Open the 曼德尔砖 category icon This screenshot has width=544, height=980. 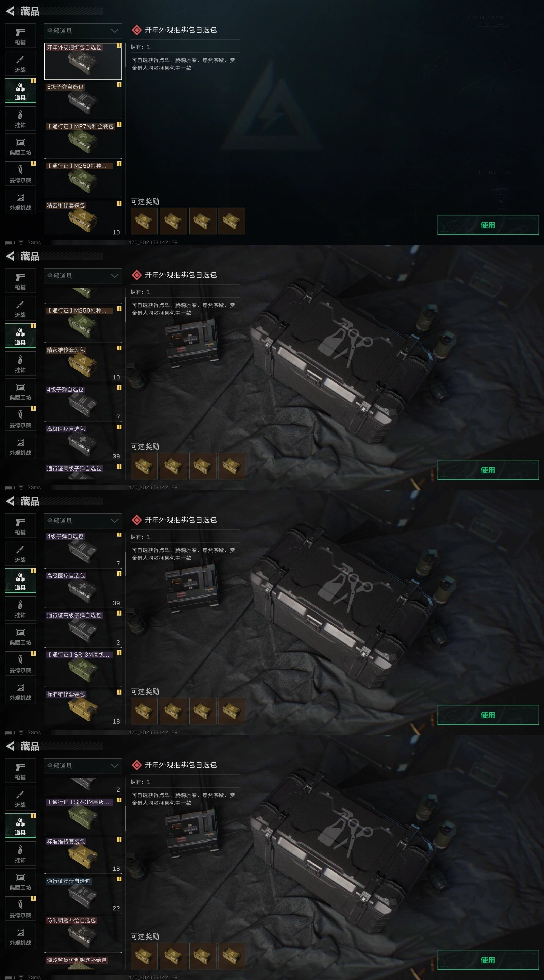(20, 174)
